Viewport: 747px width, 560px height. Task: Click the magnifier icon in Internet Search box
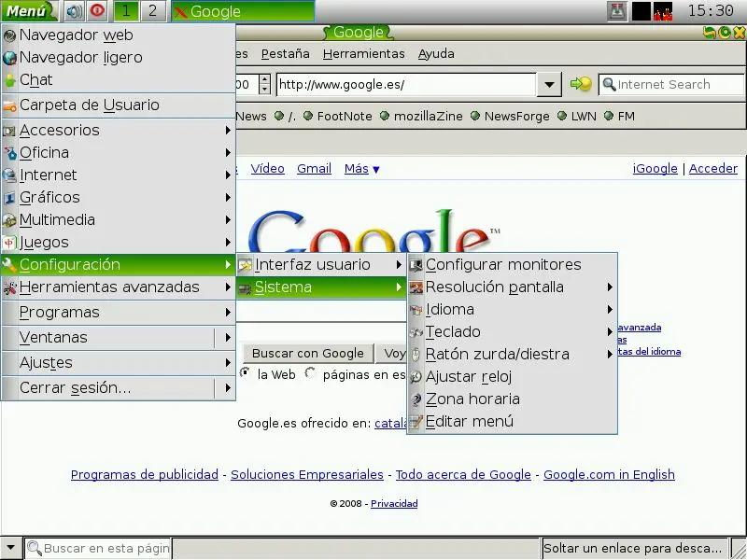pyautogui.click(x=609, y=84)
